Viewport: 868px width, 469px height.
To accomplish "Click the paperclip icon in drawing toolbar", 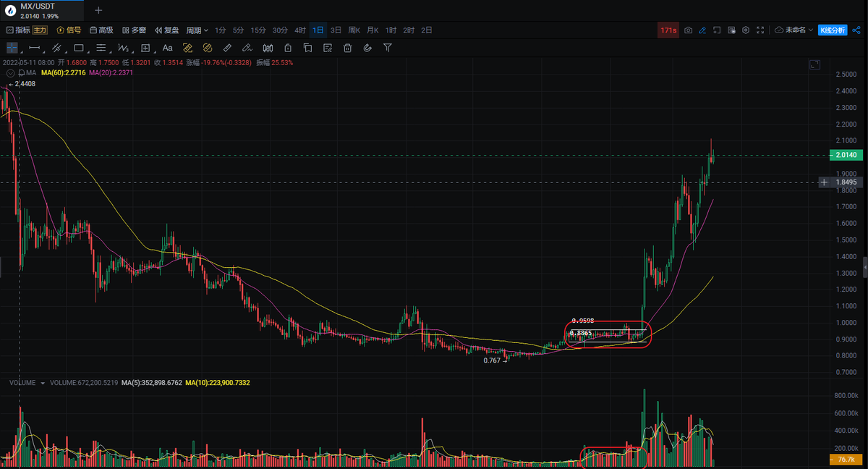I will 367,48.
